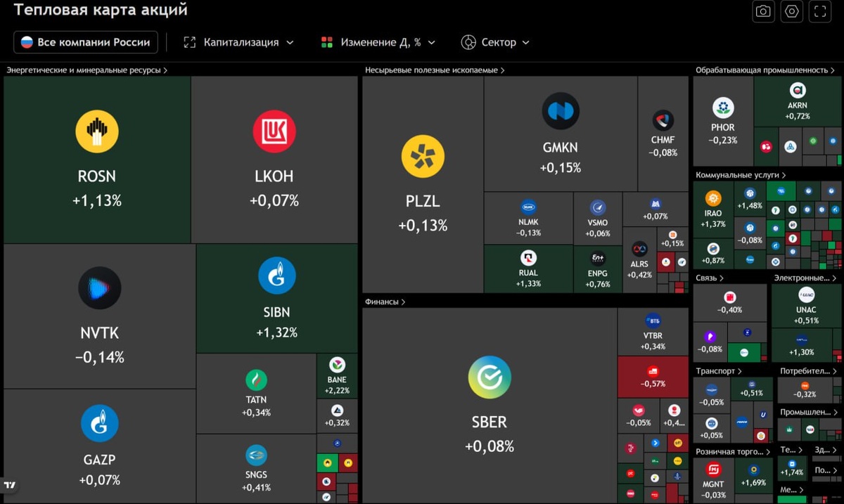Screen dimensions: 844x504
Task: Open the UNAC +0,51% tile
Action: click(x=806, y=306)
